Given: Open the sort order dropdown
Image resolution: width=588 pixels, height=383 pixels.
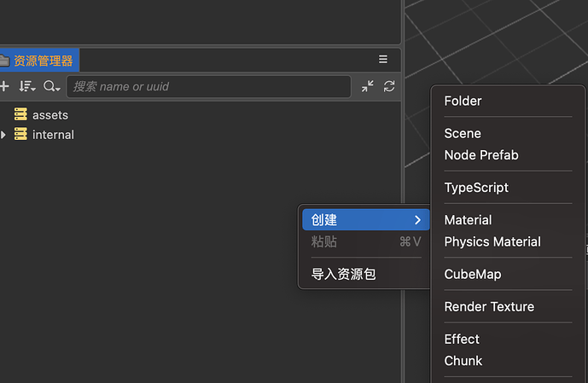Looking at the screenshot, I should [27, 86].
